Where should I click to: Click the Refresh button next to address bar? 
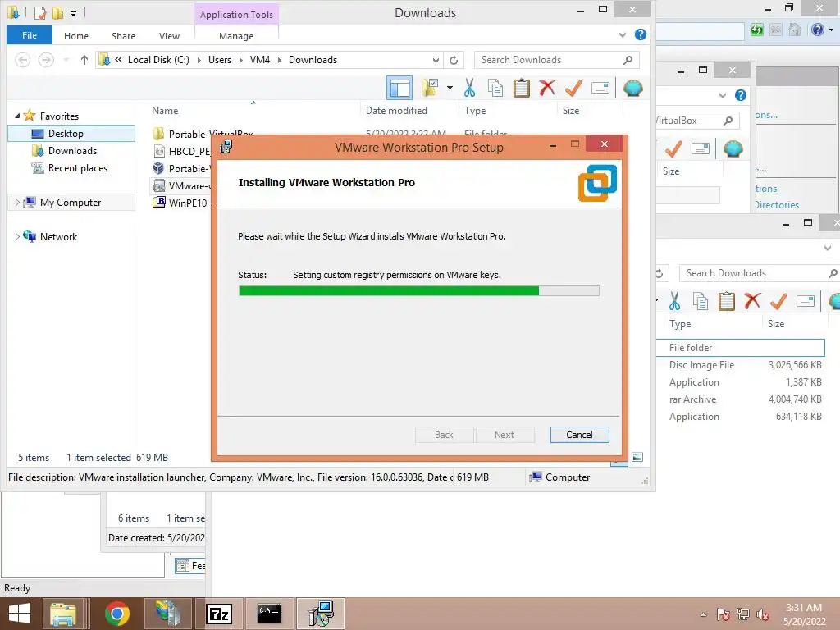point(453,60)
